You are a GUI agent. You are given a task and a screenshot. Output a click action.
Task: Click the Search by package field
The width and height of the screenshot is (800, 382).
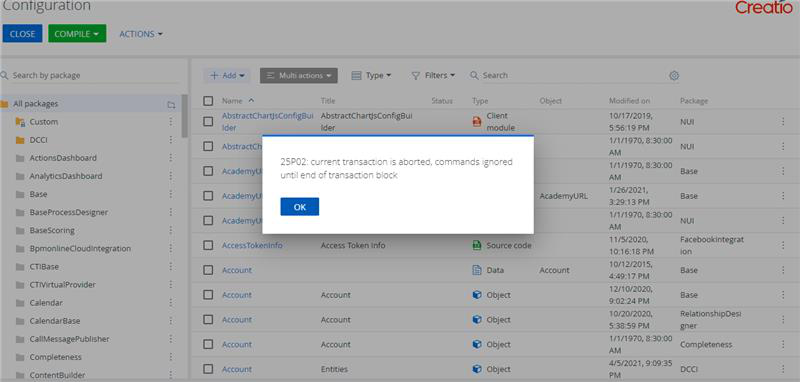coord(92,75)
